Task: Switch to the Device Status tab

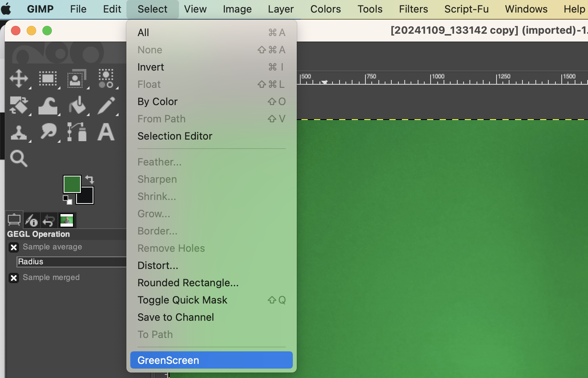Action: click(31, 220)
